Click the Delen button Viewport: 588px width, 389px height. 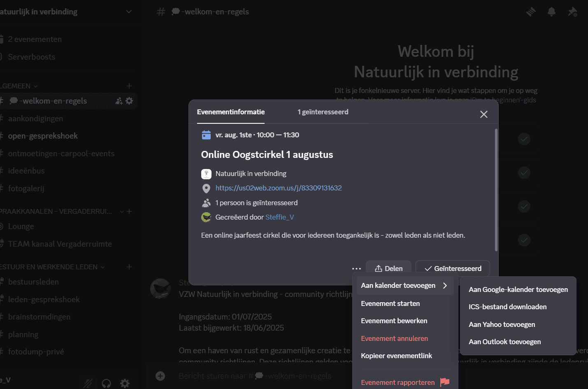pos(388,268)
